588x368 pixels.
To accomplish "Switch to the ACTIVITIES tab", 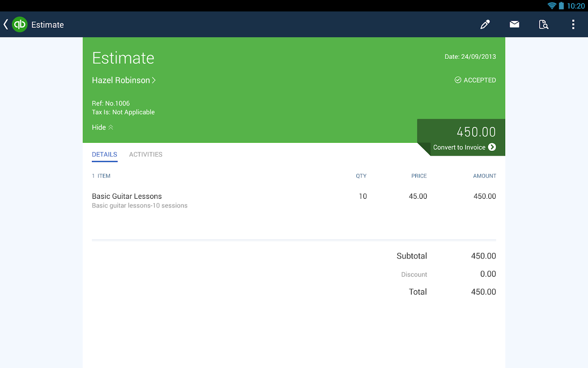I will pyautogui.click(x=146, y=154).
